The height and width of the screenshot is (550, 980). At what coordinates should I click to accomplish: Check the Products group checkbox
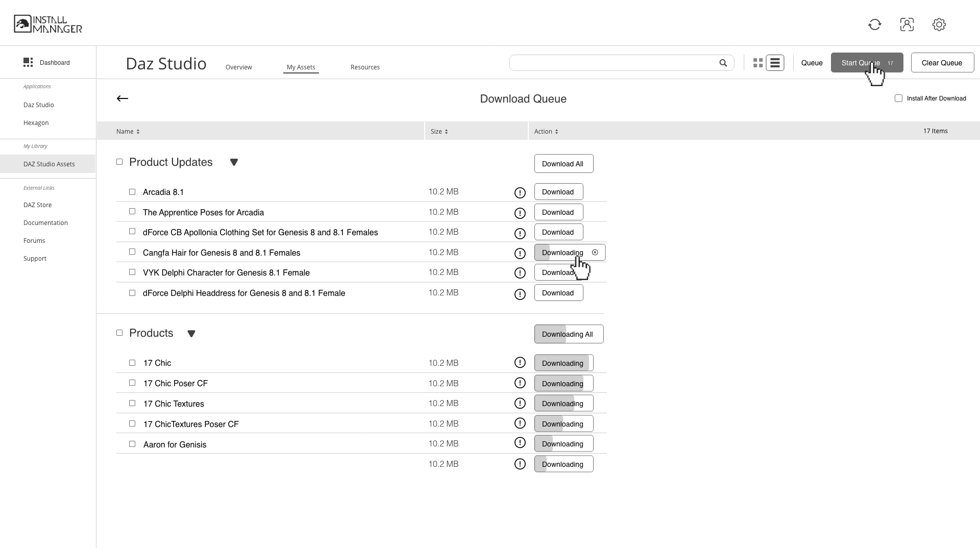point(119,333)
